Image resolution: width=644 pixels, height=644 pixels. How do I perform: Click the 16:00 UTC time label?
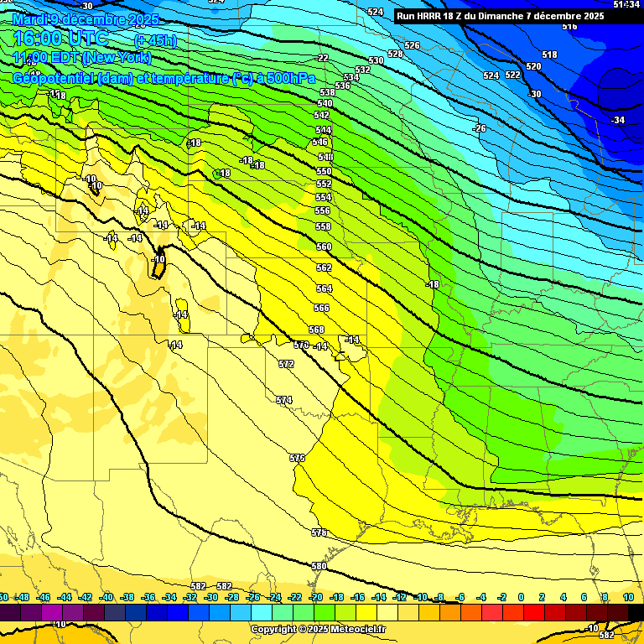[60, 39]
